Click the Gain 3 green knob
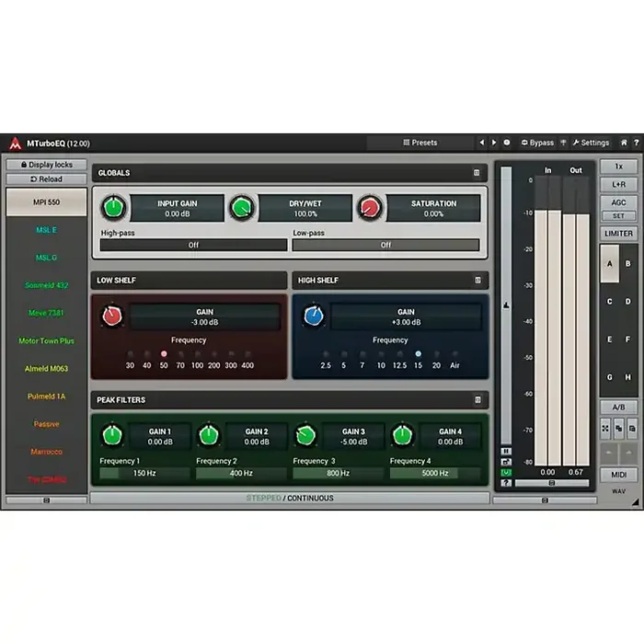644x644 pixels. click(x=305, y=435)
